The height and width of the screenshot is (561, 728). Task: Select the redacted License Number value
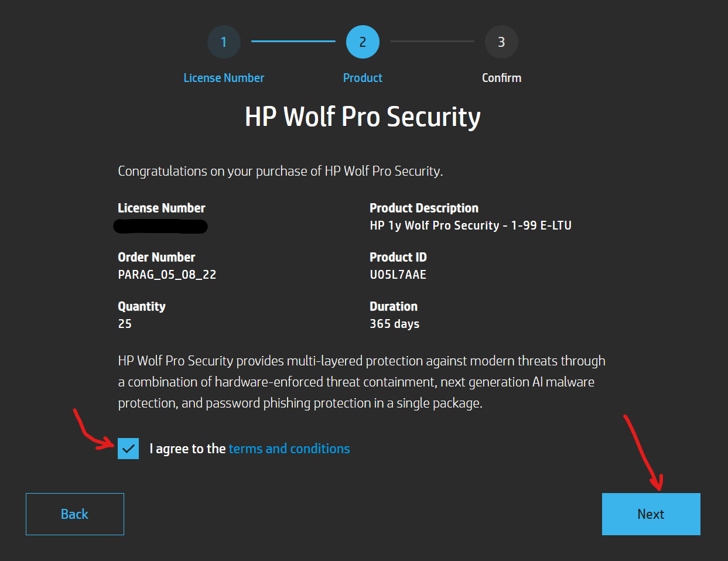click(x=160, y=227)
